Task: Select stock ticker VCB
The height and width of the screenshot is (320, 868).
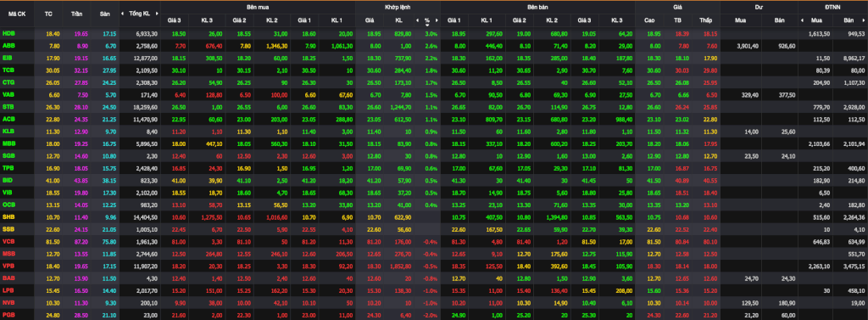Action: point(8,240)
